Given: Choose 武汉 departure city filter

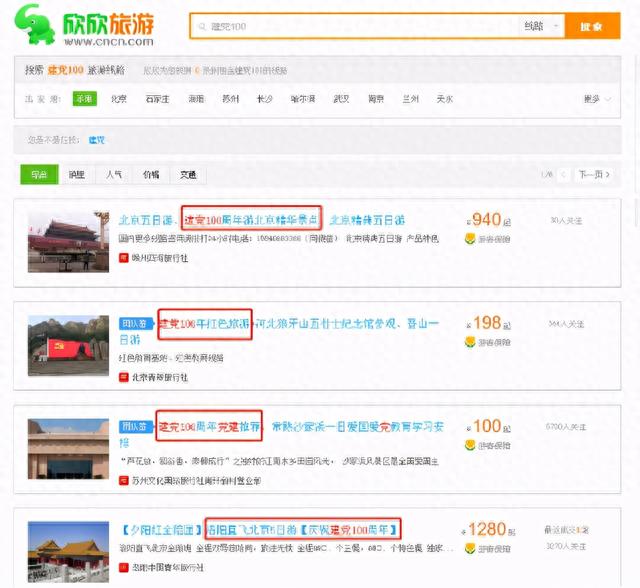Looking at the screenshot, I should point(341,99).
